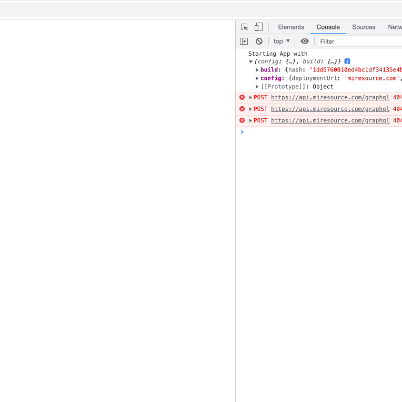
Task: Click the blue info badge beside logged object
Action: click(347, 61)
